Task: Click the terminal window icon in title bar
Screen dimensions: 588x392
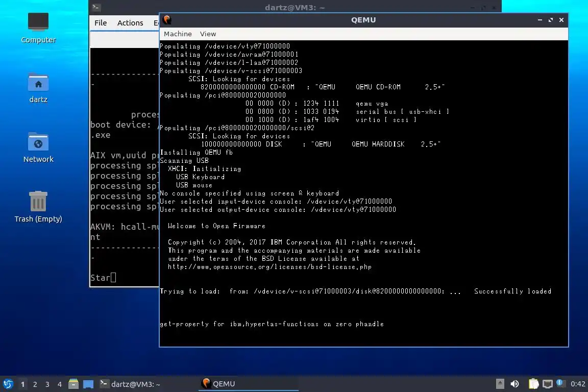Action: click(96, 7)
